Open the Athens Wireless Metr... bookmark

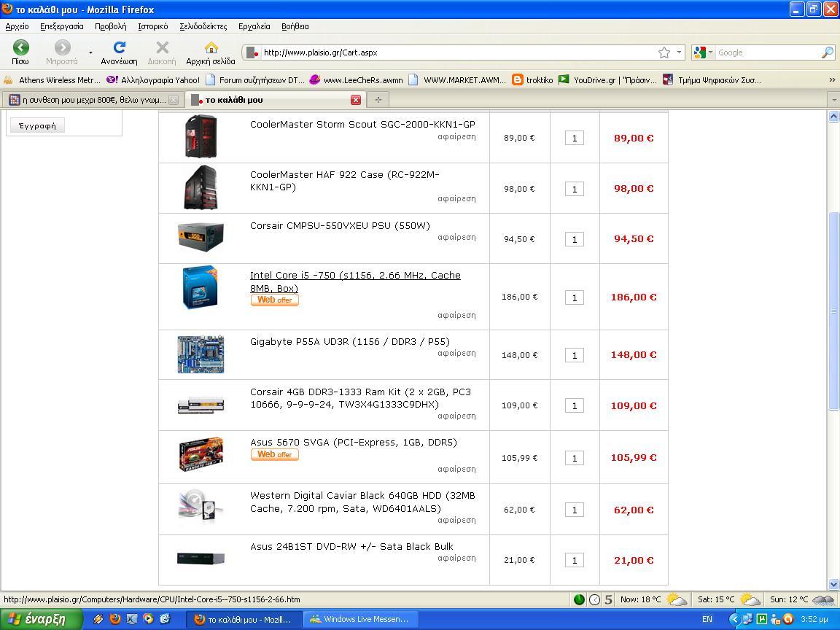click(x=52, y=79)
